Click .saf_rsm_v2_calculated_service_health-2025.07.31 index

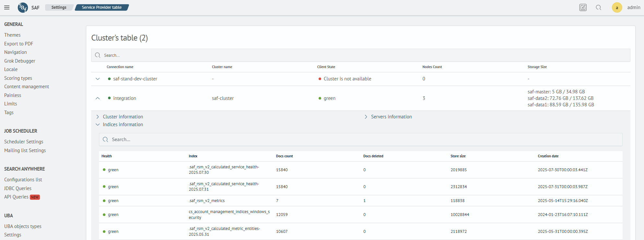click(x=224, y=186)
